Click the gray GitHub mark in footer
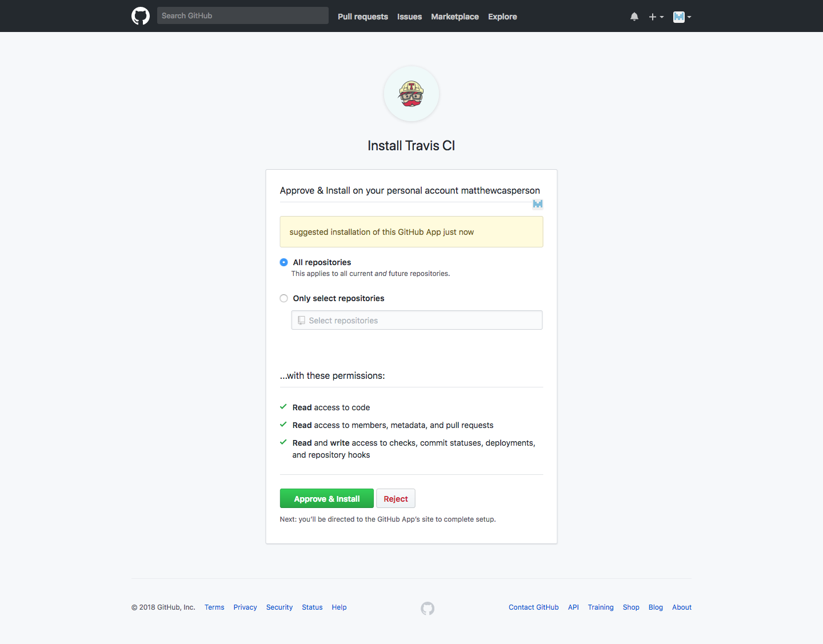823x644 pixels. (428, 609)
